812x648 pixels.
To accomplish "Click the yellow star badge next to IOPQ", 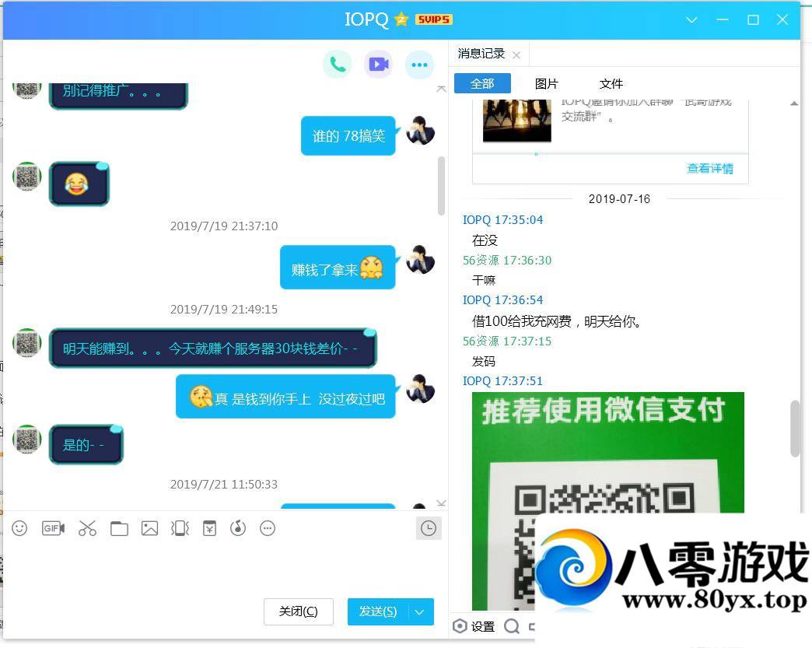I will (x=401, y=19).
